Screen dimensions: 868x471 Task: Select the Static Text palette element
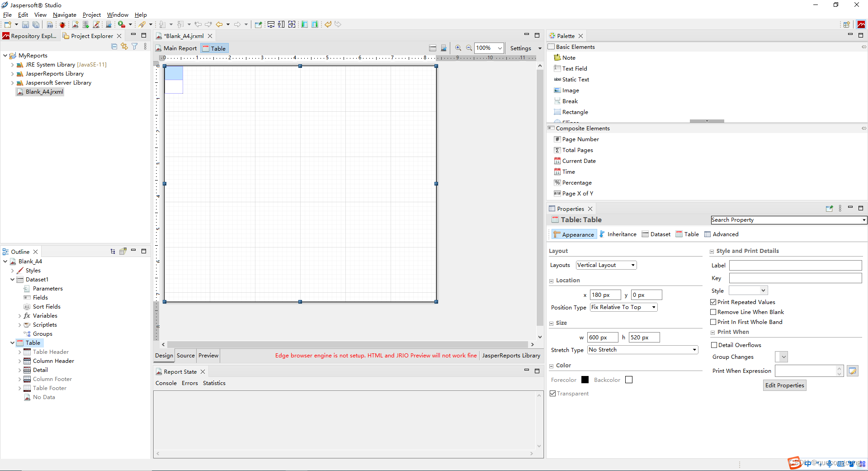point(571,79)
